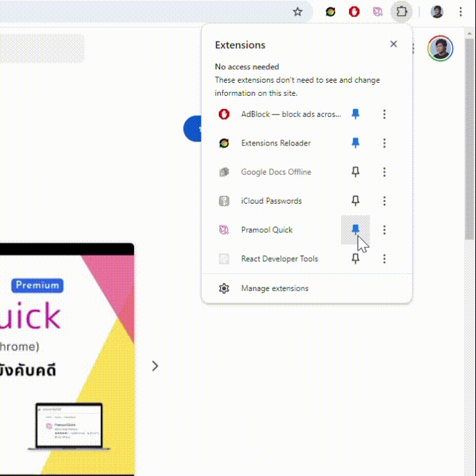This screenshot has height=476, width=476.
Task: Open more options for Google Docs Offline
Action: 384,172
